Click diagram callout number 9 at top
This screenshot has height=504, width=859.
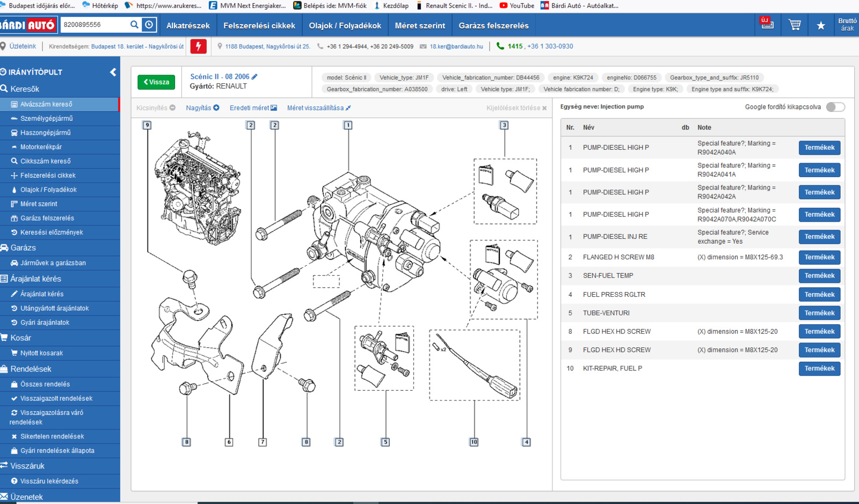point(147,125)
